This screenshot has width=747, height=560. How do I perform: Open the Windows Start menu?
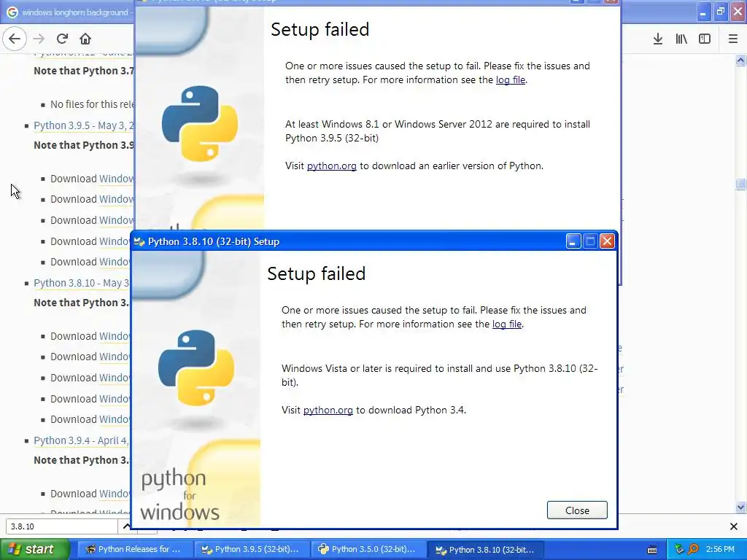34,549
